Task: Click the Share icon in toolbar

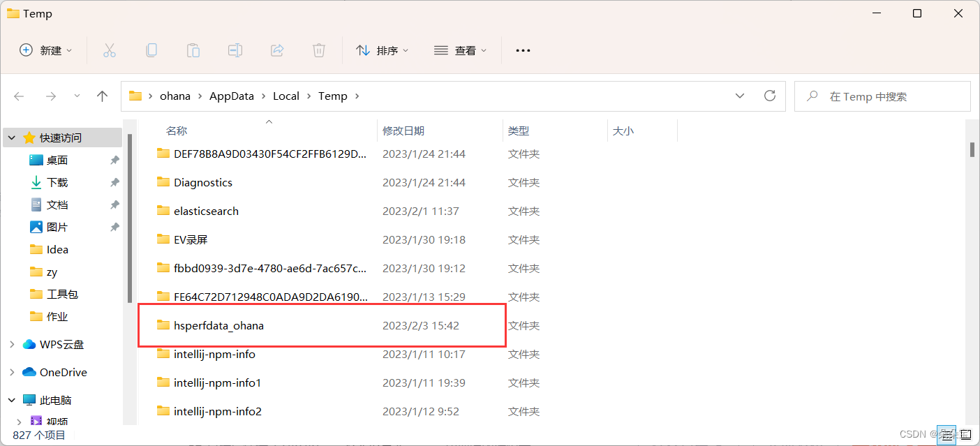Action: click(277, 50)
